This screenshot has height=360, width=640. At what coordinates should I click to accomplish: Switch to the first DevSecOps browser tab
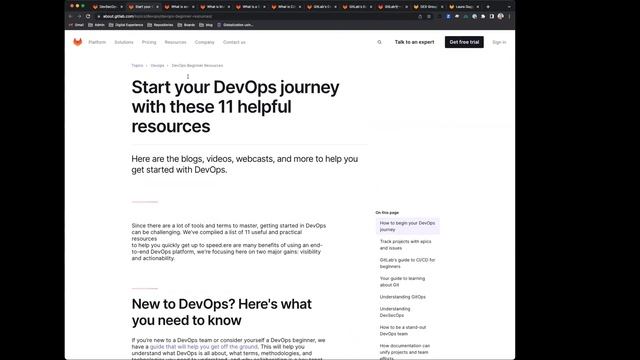[106, 7]
